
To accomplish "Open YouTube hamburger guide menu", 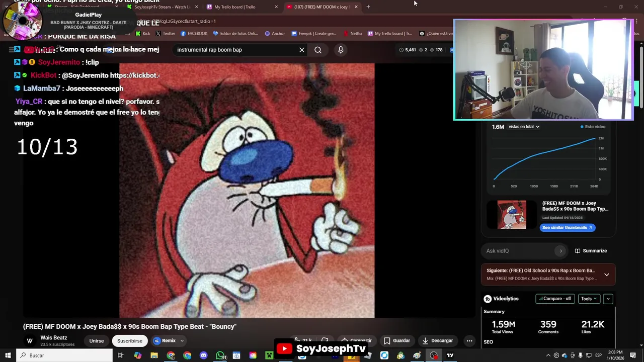I will tap(11, 50).
